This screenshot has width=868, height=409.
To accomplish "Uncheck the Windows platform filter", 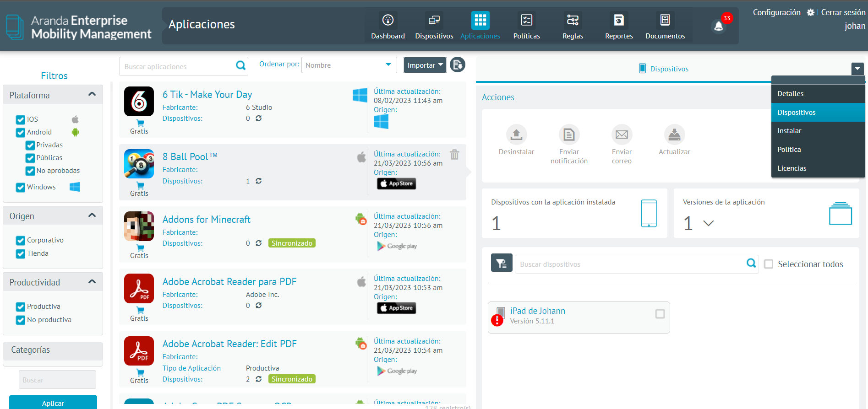I will [21, 187].
